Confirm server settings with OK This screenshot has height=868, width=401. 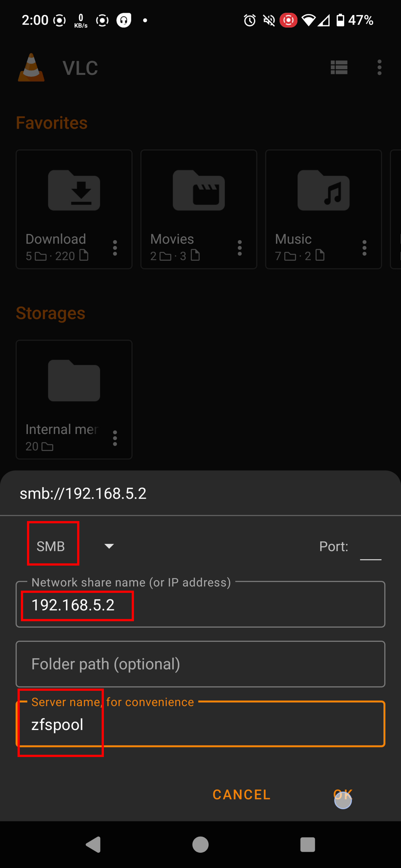(x=343, y=794)
